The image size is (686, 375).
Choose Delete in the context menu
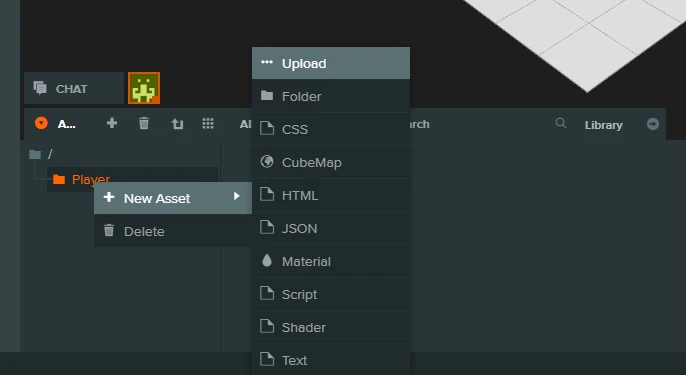(173, 231)
